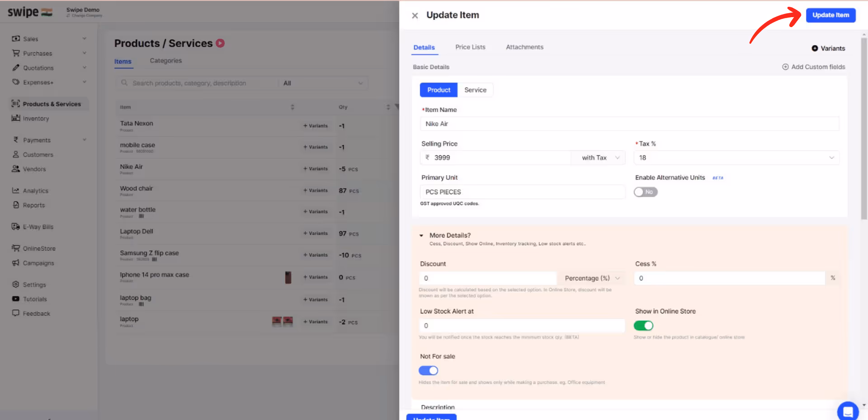Expand the Quotations menu chevron
This screenshot has height=420, width=868.
point(85,68)
